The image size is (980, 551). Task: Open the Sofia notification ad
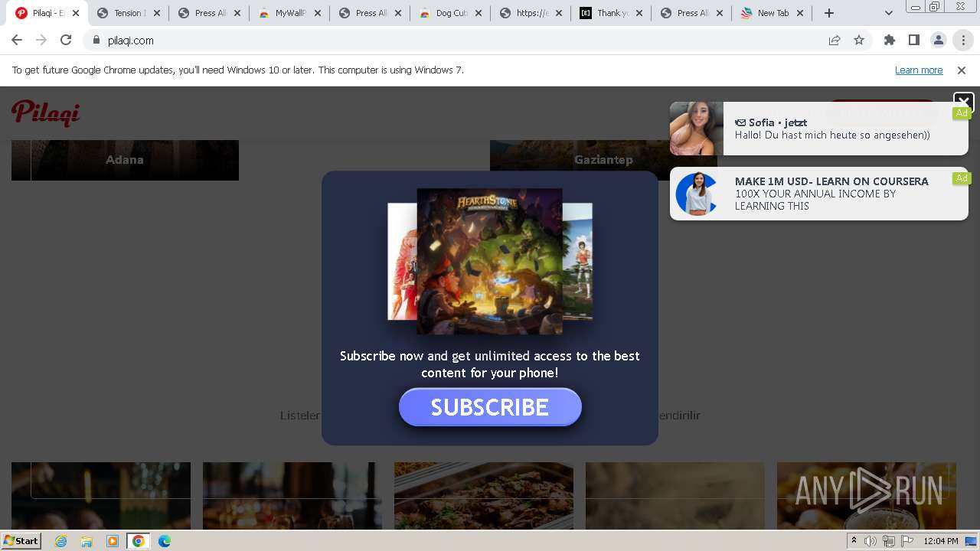tap(819, 129)
